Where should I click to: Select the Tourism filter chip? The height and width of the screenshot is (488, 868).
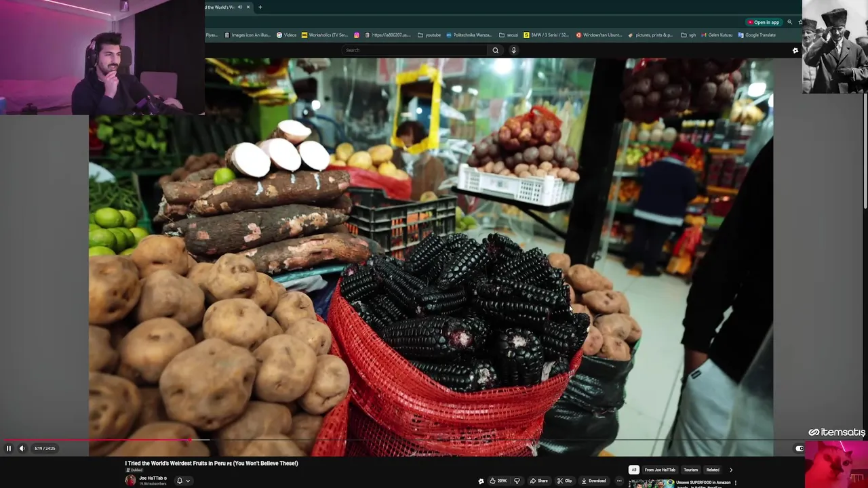pyautogui.click(x=690, y=470)
